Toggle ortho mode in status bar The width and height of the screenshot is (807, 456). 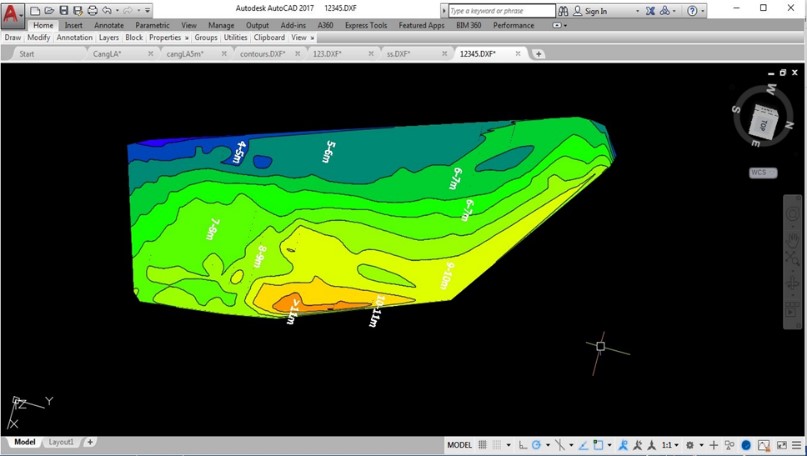(x=522, y=445)
